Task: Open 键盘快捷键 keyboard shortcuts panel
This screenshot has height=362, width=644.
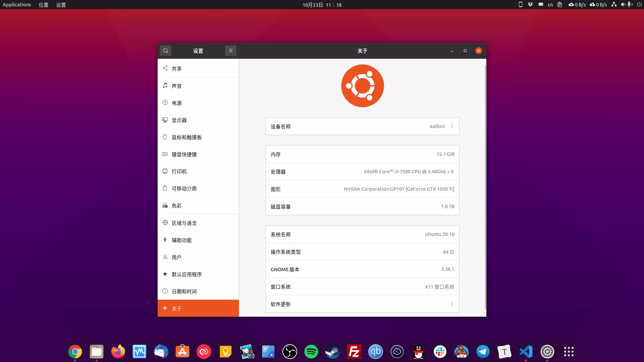Action: (198, 154)
